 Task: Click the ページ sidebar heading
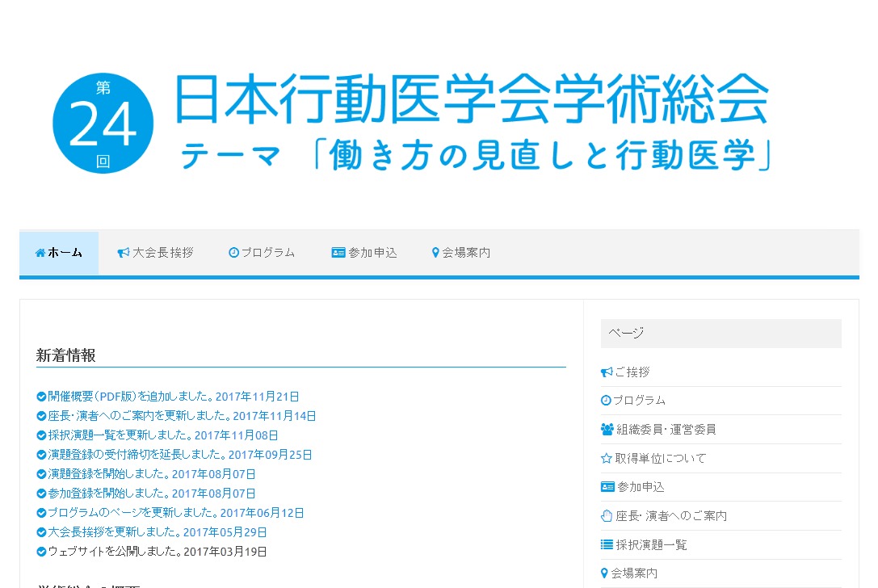tap(626, 334)
